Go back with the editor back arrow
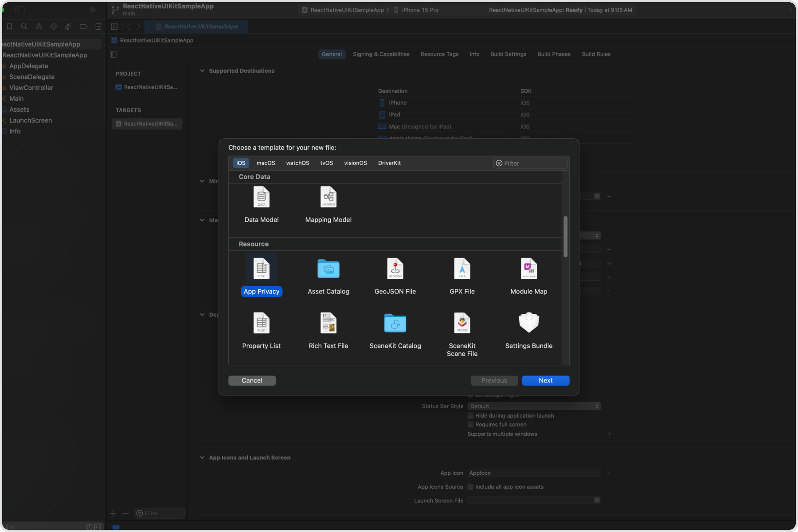The width and height of the screenshot is (798, 532). [x=129, y=27]
